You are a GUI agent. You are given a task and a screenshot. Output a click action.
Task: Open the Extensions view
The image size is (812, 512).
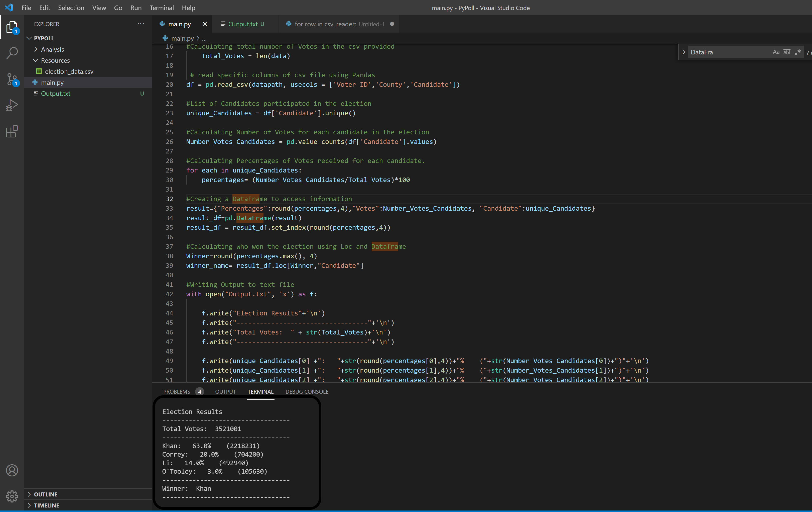pos(12,132)
